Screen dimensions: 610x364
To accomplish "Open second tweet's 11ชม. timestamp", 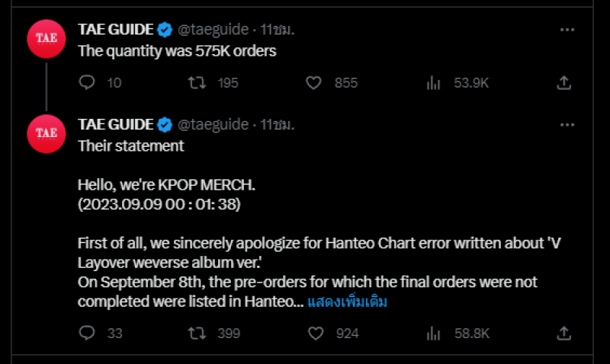I will [277, 124].
